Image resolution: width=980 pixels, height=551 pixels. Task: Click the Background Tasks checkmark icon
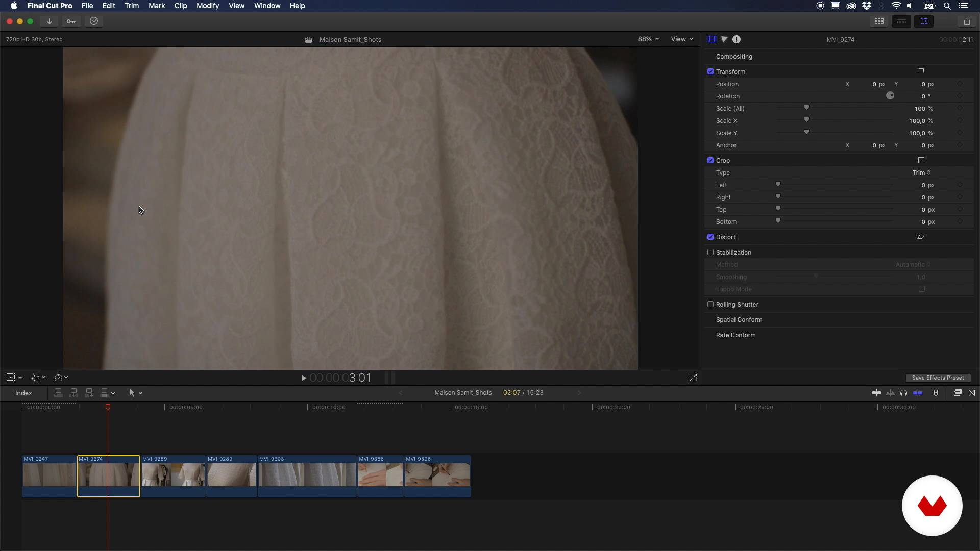[94, 21]
